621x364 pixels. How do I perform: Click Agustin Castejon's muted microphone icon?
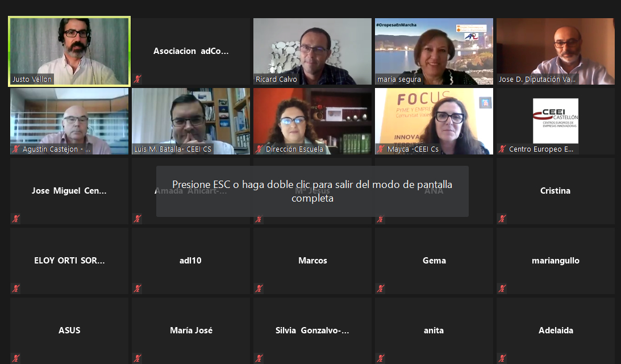point(16,149)
